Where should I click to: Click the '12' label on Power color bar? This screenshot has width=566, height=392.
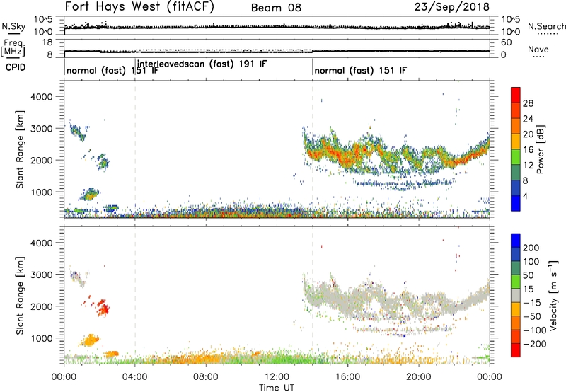click(x=528, y=166)
